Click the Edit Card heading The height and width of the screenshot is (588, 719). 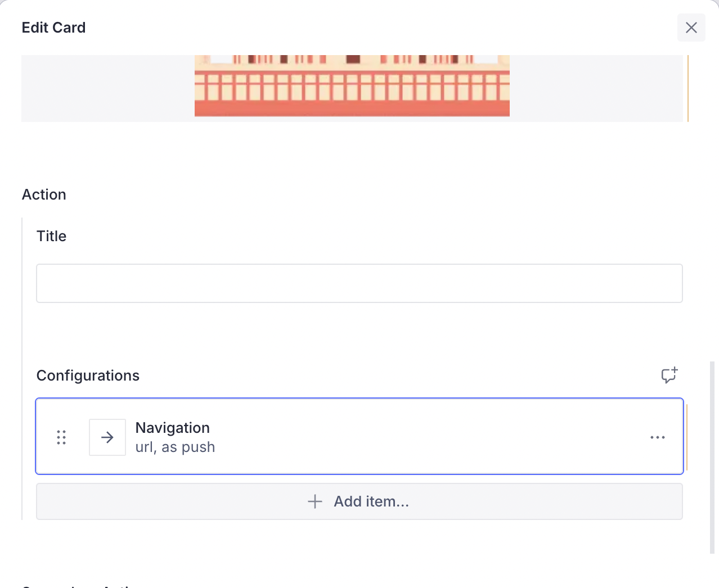tap(53, 27)
